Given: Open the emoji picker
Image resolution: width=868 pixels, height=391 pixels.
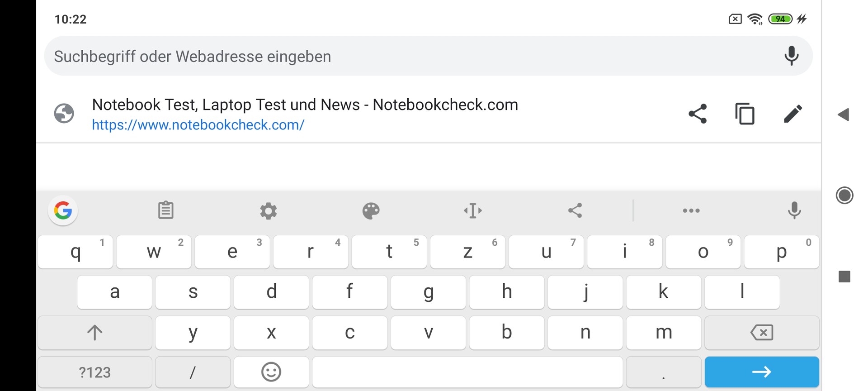Looking at the screenshot, I should 271,372.
